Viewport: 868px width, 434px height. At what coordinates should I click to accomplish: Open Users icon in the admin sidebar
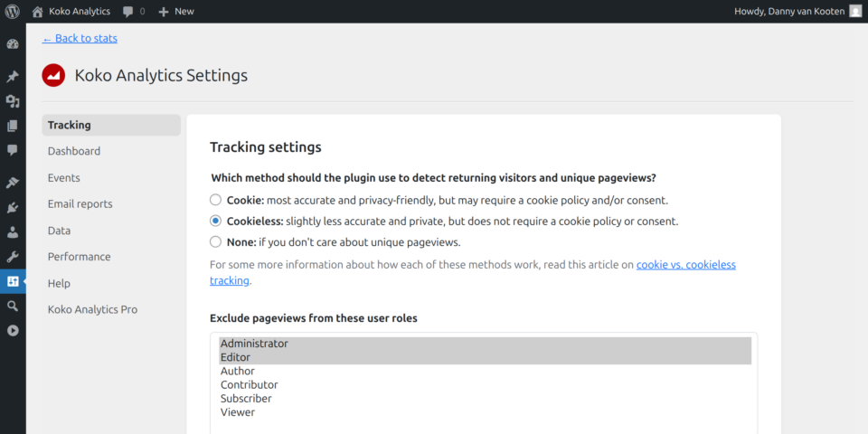click(13, 231)
